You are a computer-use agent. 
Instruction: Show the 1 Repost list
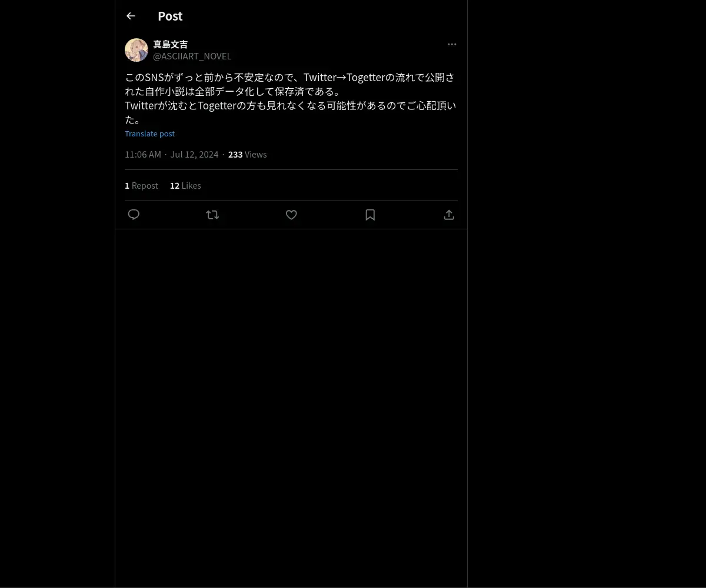[141, 185]
